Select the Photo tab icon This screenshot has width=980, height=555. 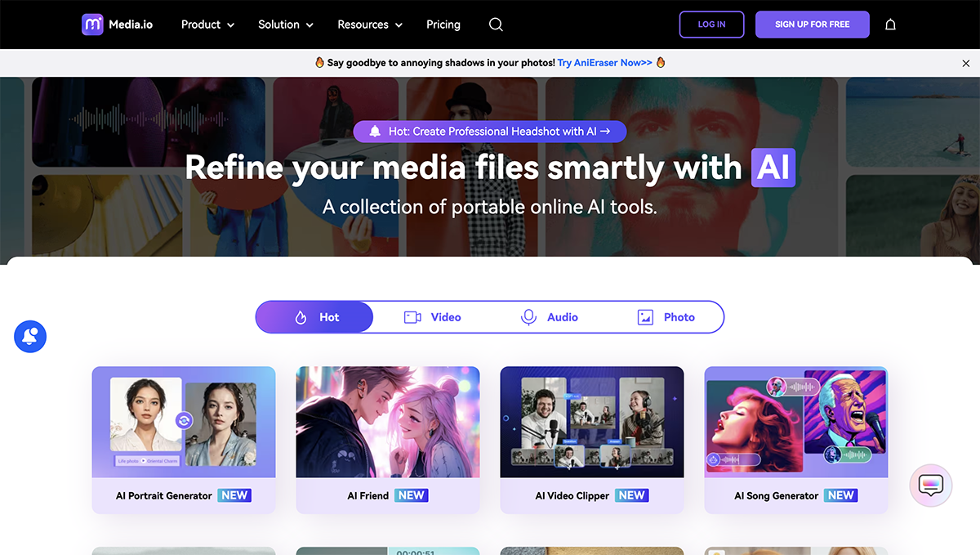[x=645, y=317]
